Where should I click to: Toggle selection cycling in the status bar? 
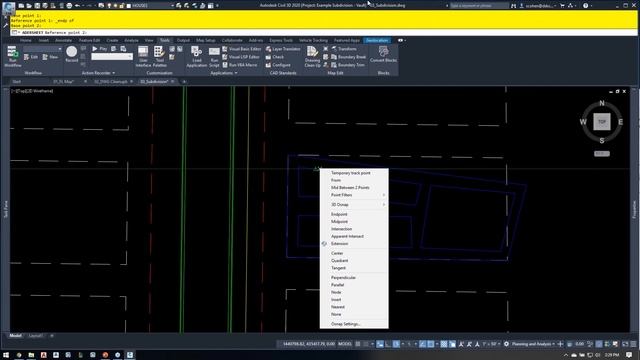[452, 344]
